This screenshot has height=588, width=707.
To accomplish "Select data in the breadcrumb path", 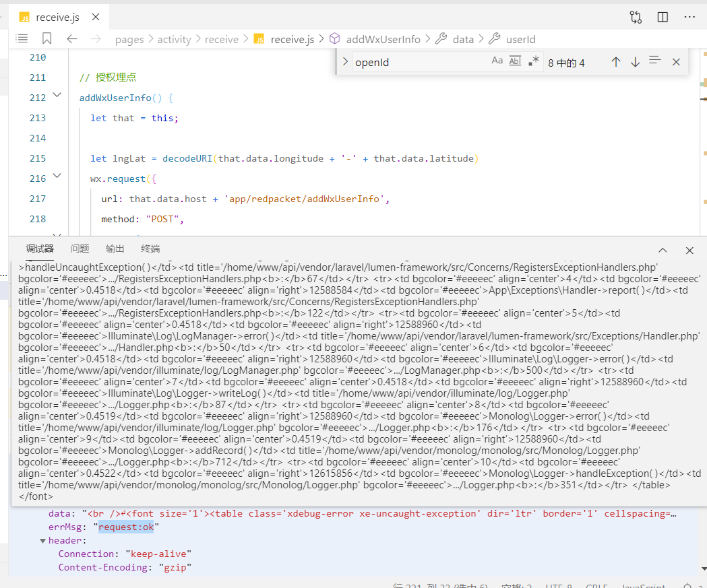I will (x=463, y=40).
